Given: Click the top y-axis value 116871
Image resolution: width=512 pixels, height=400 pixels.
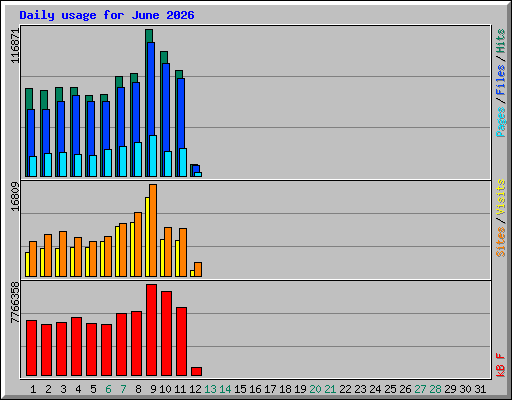Looking at the screenshot, I should point(15,46).
